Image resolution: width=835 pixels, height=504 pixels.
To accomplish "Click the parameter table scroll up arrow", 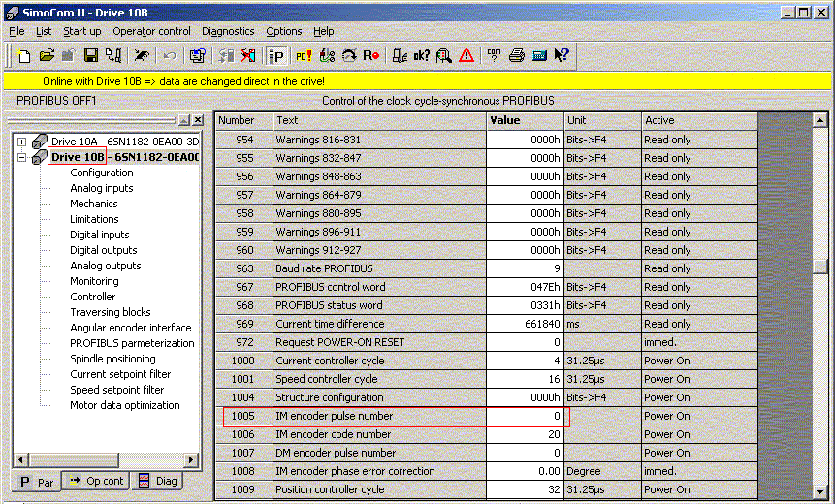I will [x=820, y=121].
